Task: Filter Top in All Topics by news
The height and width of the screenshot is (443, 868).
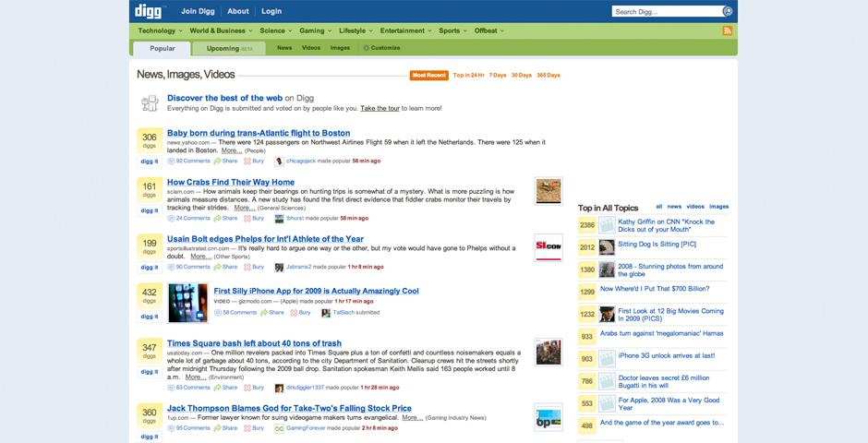Action: 674,207
